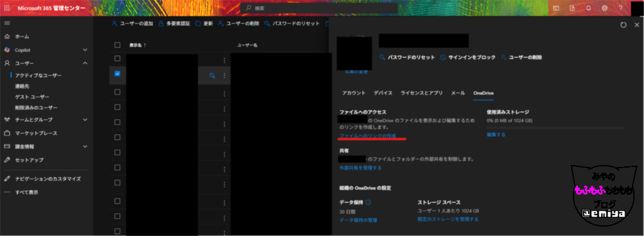
Task: Open セットアップ wrench item in sidebar
Action: 23,160
